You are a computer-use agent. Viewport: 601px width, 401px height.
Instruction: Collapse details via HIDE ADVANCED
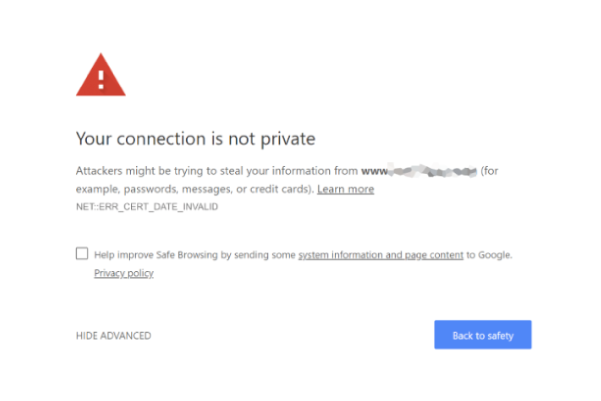[x=113, y=335]
